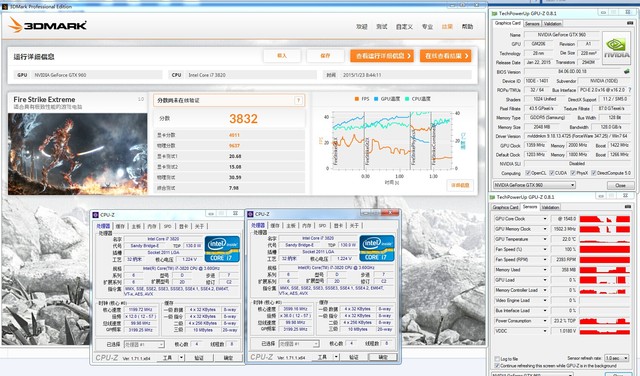Click the CPU-Z title icon of the x36.0 multiplier window
This screenshot has height=376, width=640.
250,214
